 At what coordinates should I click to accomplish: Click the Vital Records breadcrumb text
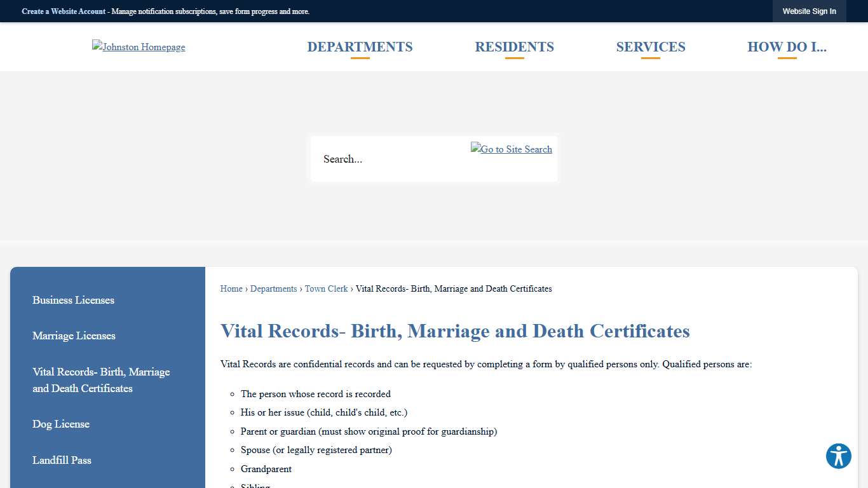tap(454, 288)
